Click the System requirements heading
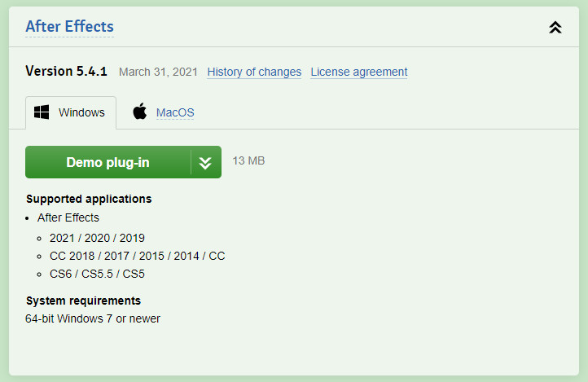This screenshot has height=382, width=588. tap(83, 301)
